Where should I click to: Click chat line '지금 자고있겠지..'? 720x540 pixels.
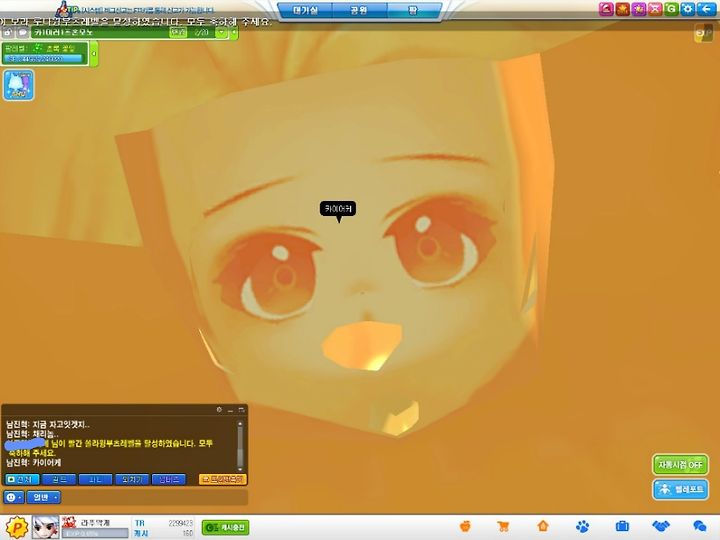(x=61, y=425)
